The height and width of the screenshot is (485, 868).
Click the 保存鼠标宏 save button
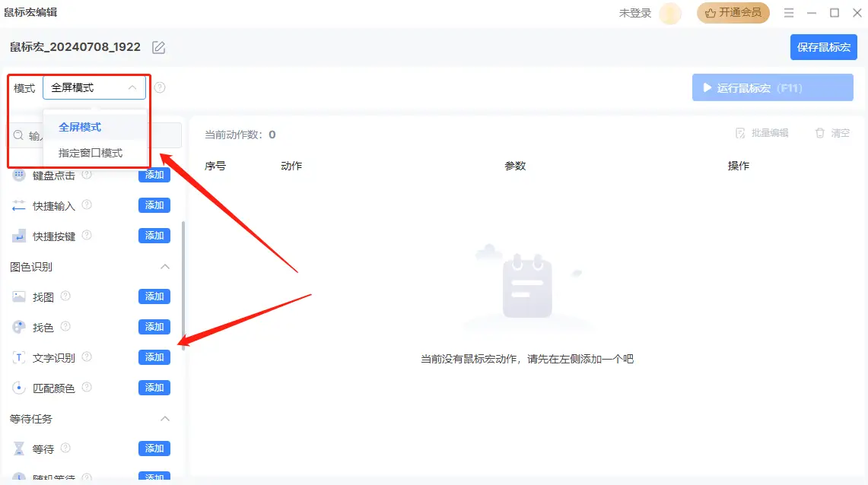pos(825,46)
